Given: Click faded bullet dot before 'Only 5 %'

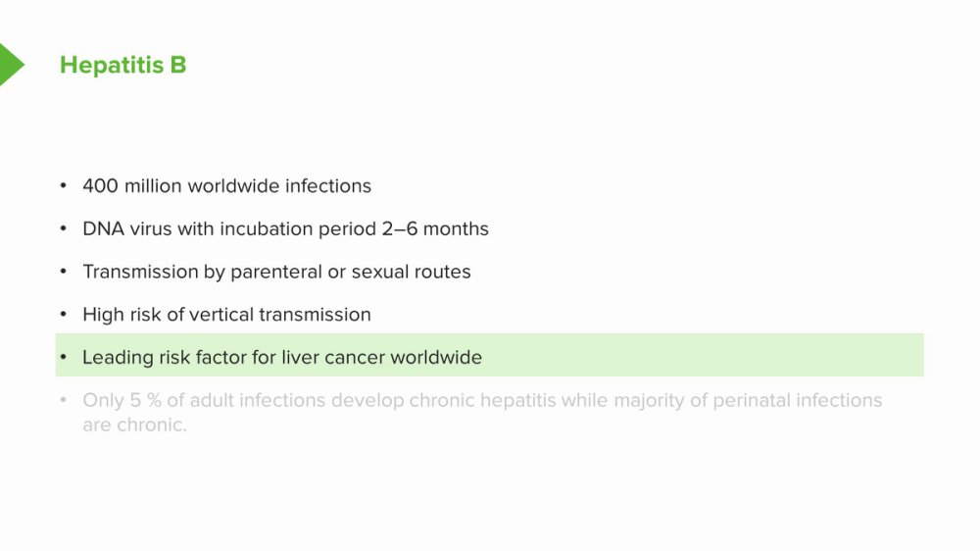Looking at the screenshot, I should click(x=63, y=400).
